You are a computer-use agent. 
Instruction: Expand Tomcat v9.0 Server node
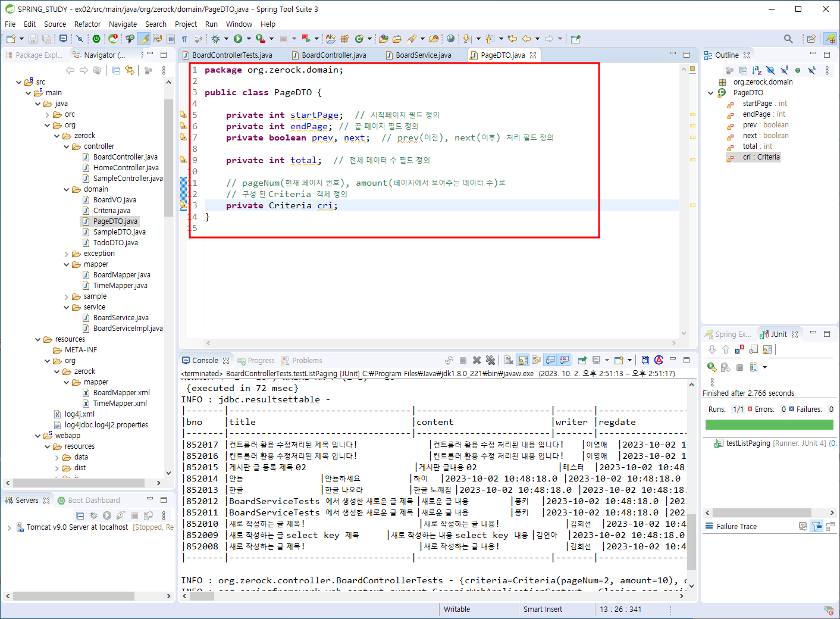point(9,527)
